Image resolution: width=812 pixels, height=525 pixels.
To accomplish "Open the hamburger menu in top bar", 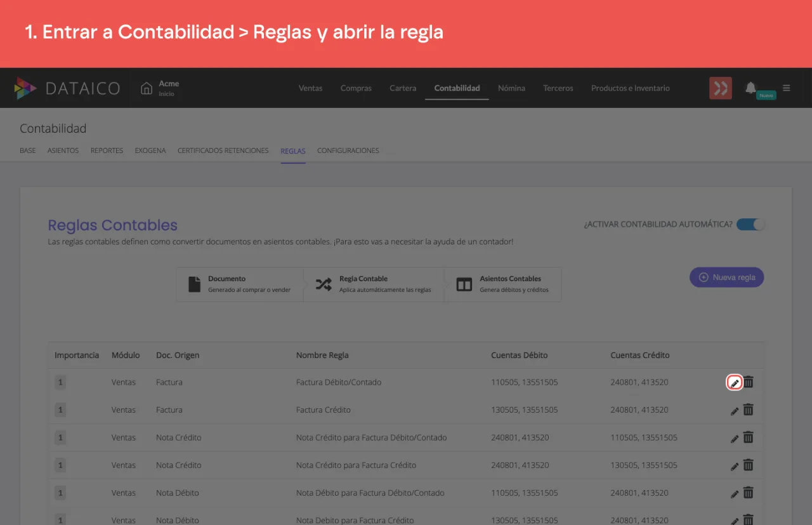I will pos(787,88).
